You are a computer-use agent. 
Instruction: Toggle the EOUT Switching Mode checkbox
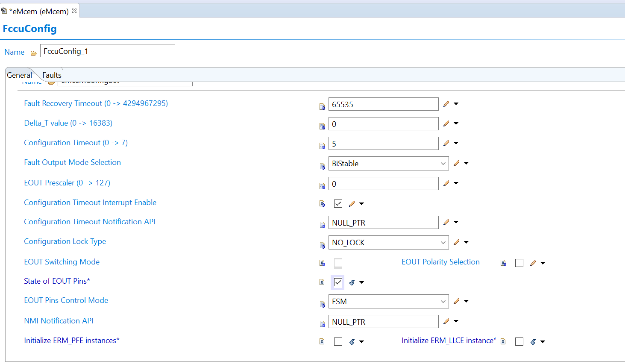tap(338, 263)
